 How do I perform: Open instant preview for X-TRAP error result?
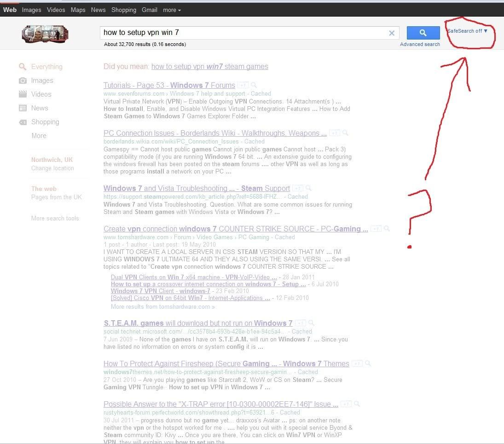point(357,404)
